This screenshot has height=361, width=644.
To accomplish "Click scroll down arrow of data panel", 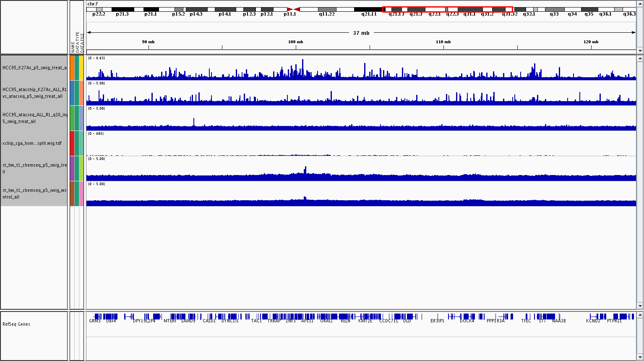I will coord(640,306).
